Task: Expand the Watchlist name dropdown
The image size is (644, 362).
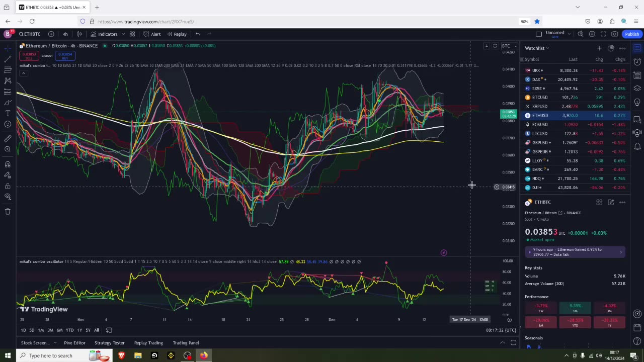Action: click(x=537, y=48)
